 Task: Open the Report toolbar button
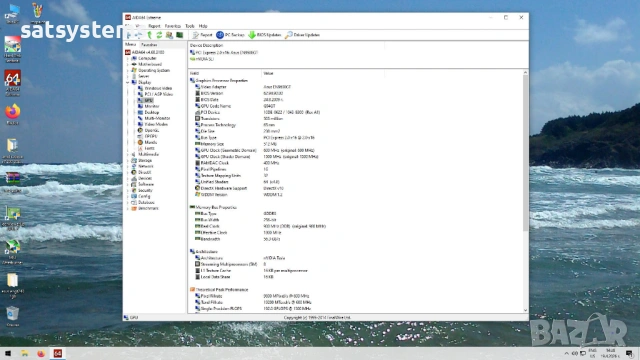point(202,35)
